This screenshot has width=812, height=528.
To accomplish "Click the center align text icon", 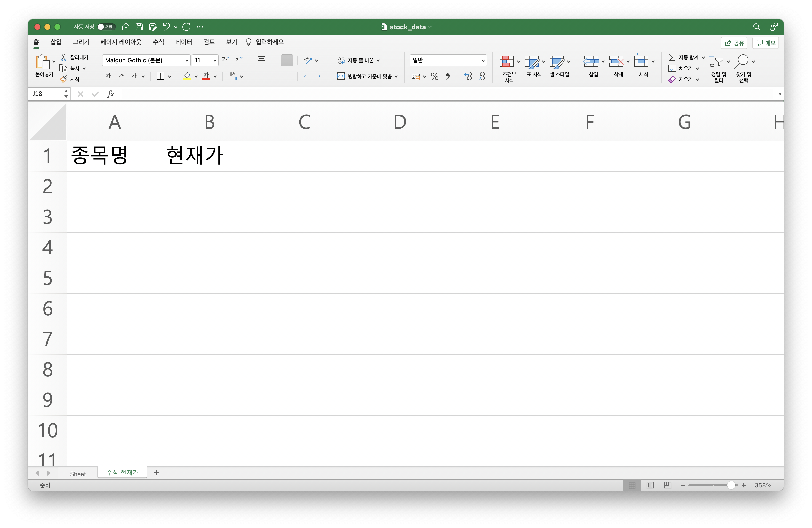I will click(x=274, y=76).
